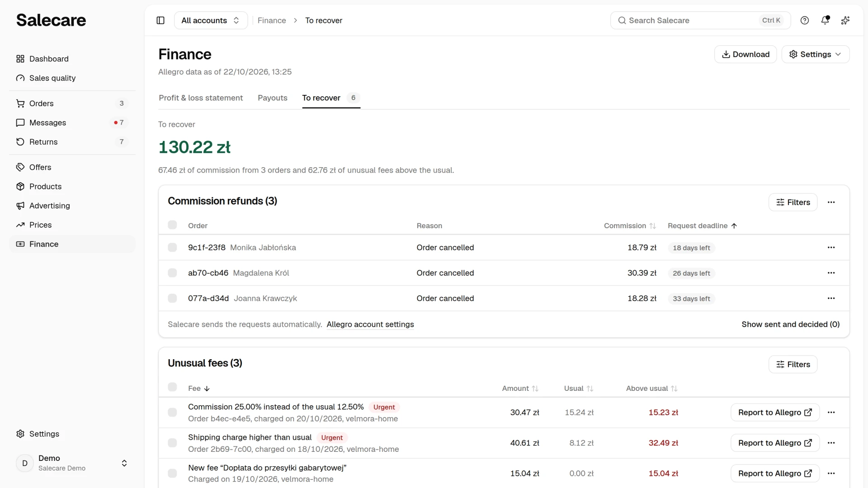Report Shipping charge fee to Allegro
868x488 pixels.
(x=775, y=443)
